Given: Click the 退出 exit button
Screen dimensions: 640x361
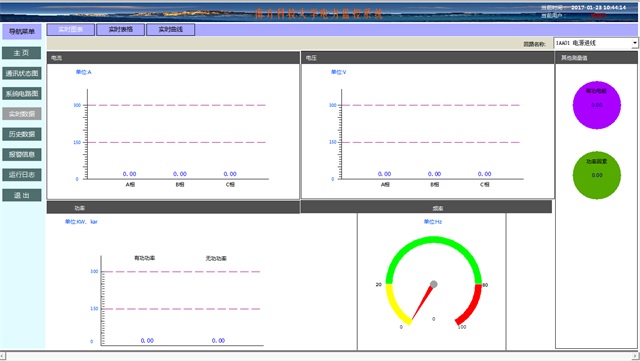Looking at the screenshot, I should coord(22,195).
